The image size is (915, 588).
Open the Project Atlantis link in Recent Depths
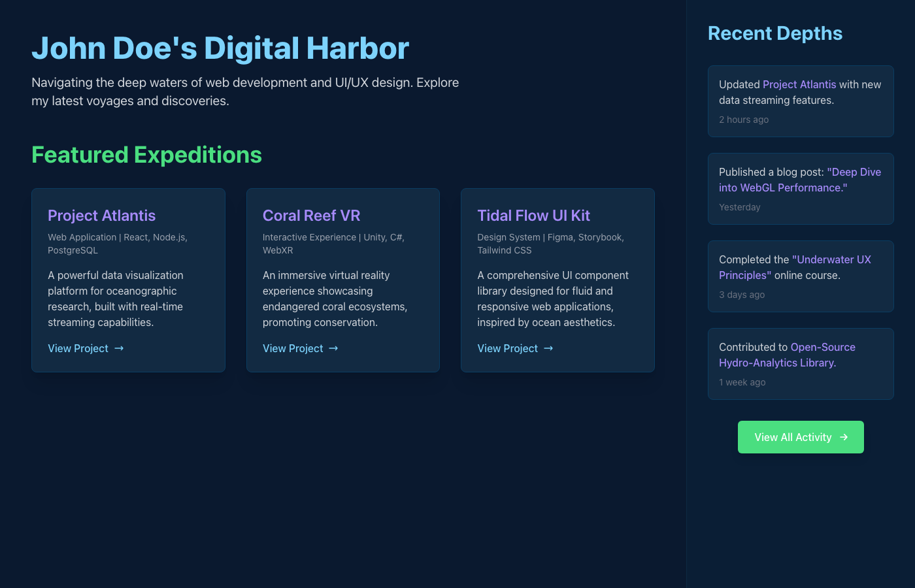(x=799, y=84)
